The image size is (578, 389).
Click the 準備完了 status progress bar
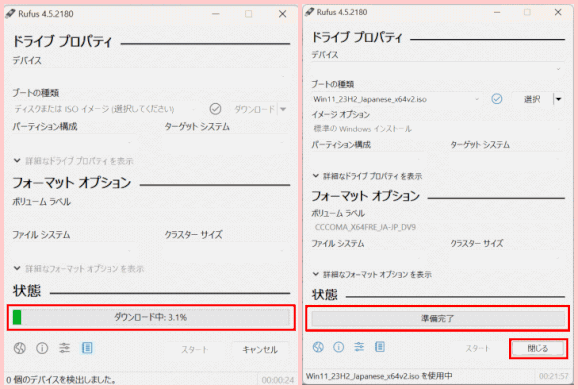[438, 318]
